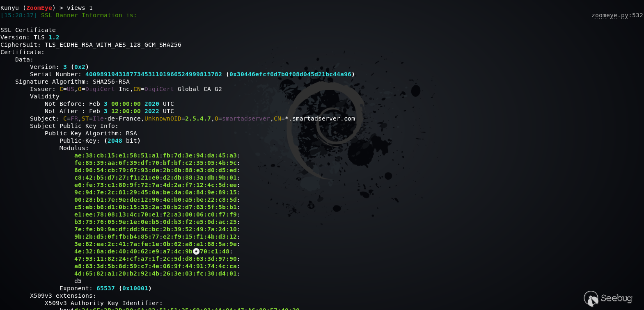Click the 'views 1' command text

(80, 8)
